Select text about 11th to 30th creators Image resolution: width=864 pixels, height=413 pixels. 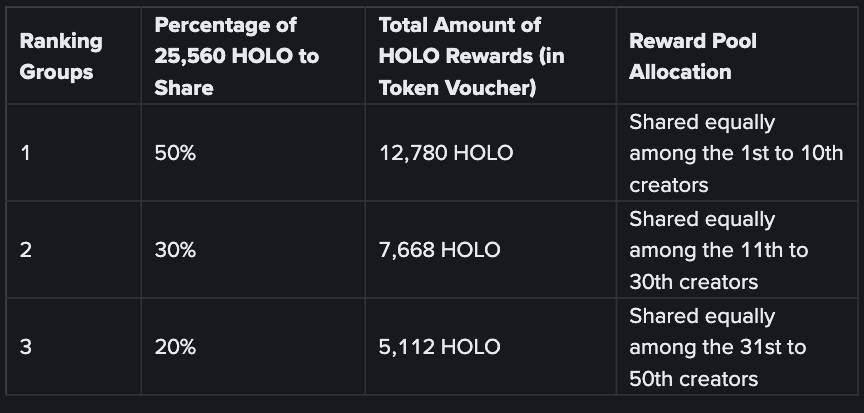[719, 250]
